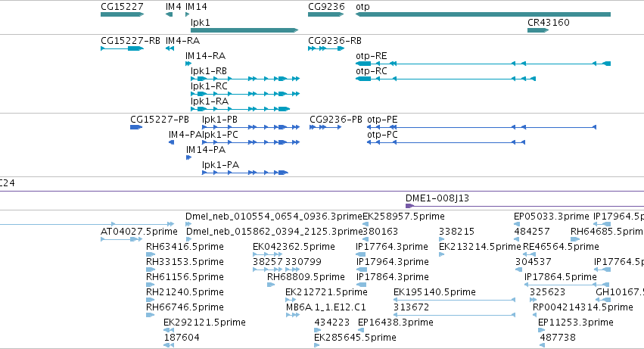Click the otp-PC protein glyph
The height and width of the screenshot is (349, 644).
pos(446,142)
